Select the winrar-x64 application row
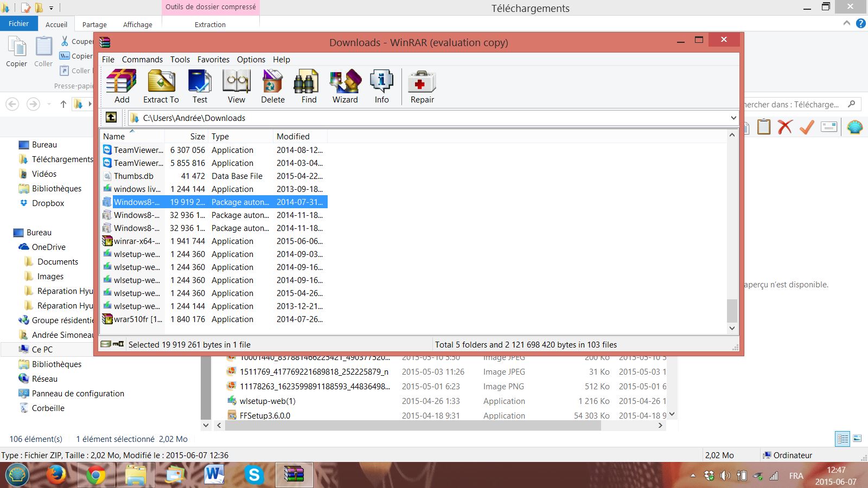 click(214, 241)
